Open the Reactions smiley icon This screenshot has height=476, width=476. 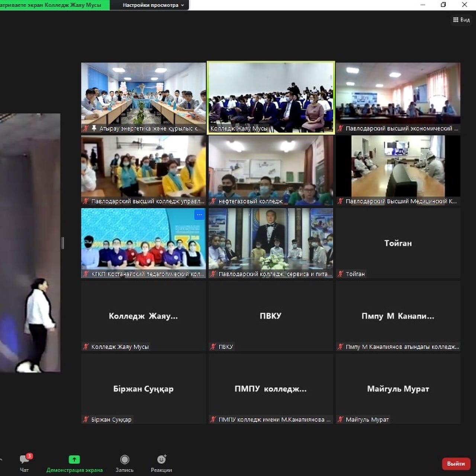tap(161, 460)
